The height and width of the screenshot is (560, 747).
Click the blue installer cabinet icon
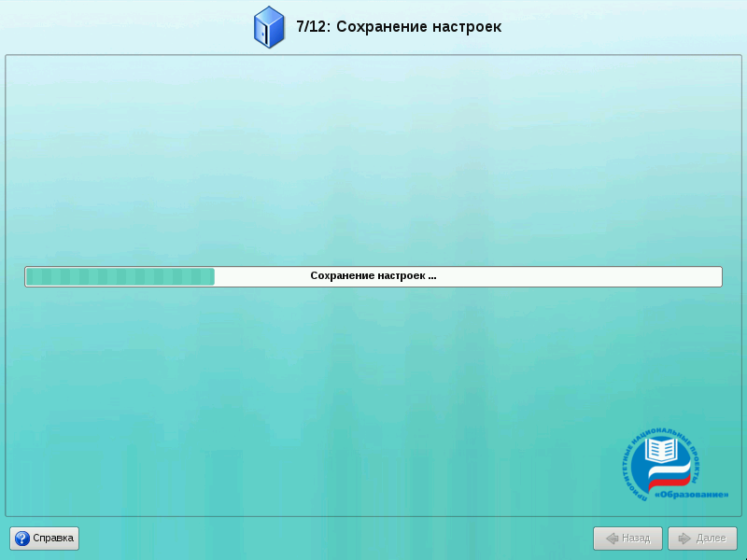pos(268,27)
